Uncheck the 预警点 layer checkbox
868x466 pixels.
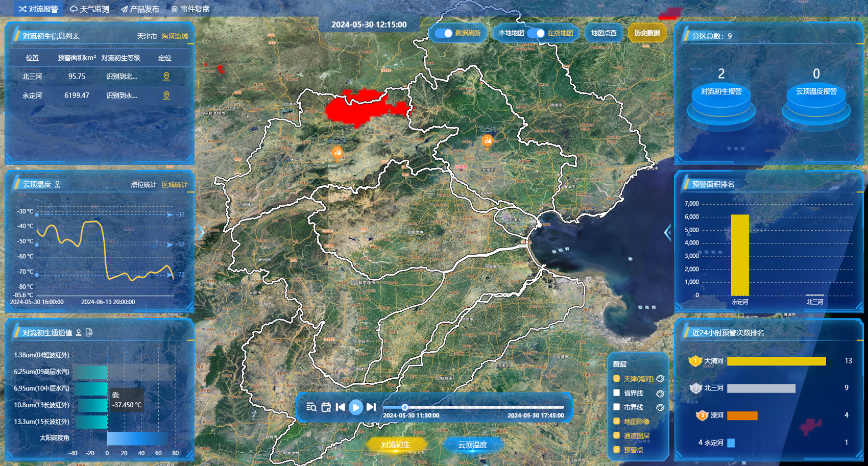click(x=616, y=450)
